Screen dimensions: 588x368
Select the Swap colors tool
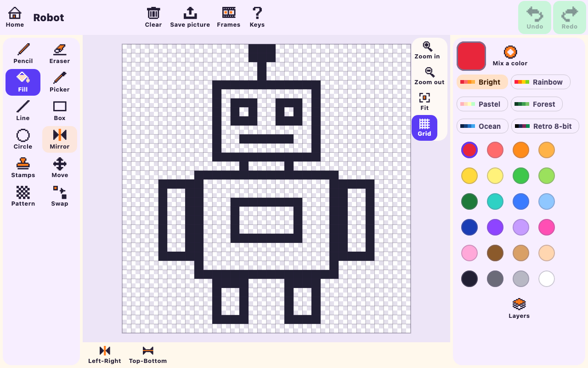pyautogui.click(x=60, y=196)
